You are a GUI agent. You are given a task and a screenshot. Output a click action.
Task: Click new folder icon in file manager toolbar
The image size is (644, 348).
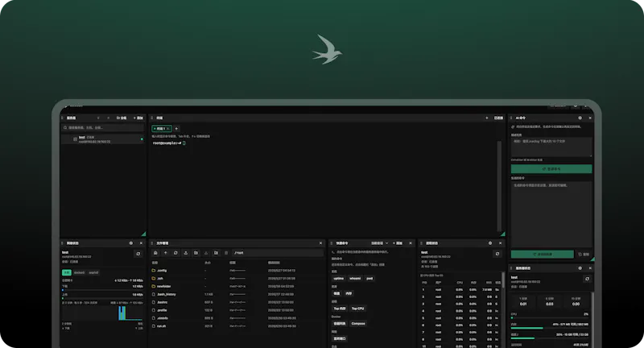(x=216, y=253)
